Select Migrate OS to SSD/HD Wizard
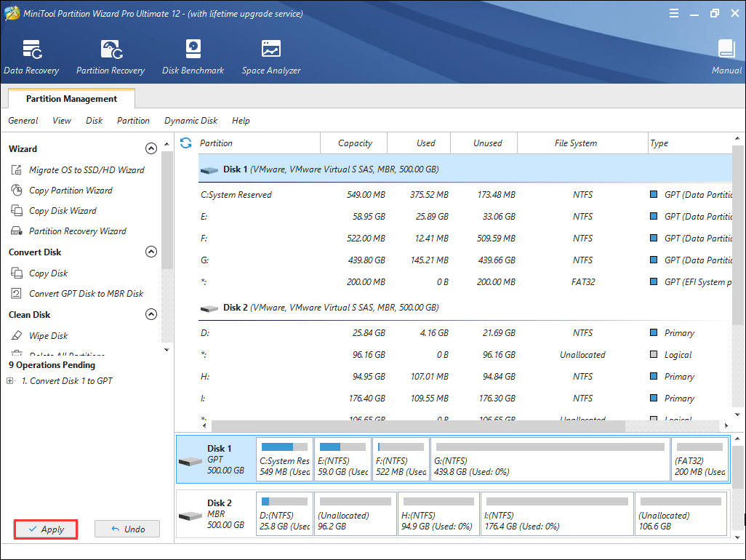 pyautogui.click(x=86, y=170)
